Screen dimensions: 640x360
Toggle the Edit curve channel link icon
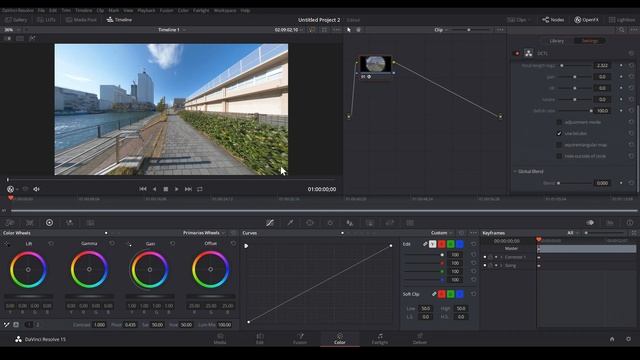pyautogui.click(x=425, y=244)
